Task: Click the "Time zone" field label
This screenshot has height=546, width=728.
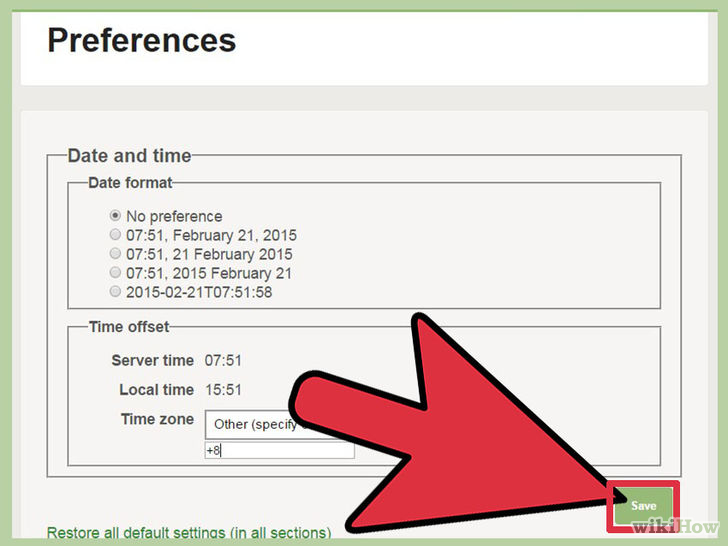Action: pyautogui.click(x=157, y=419)
